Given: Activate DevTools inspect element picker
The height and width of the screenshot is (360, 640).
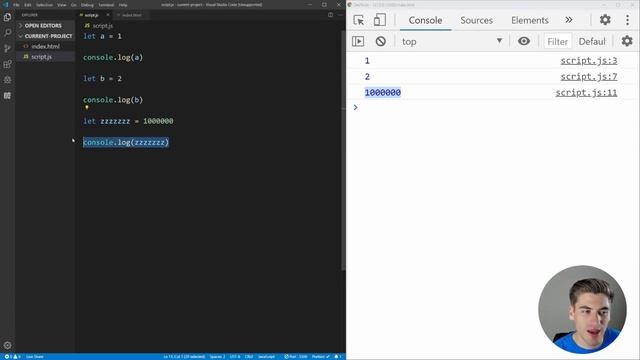Looking at the screenshot, I should (358, 20).
